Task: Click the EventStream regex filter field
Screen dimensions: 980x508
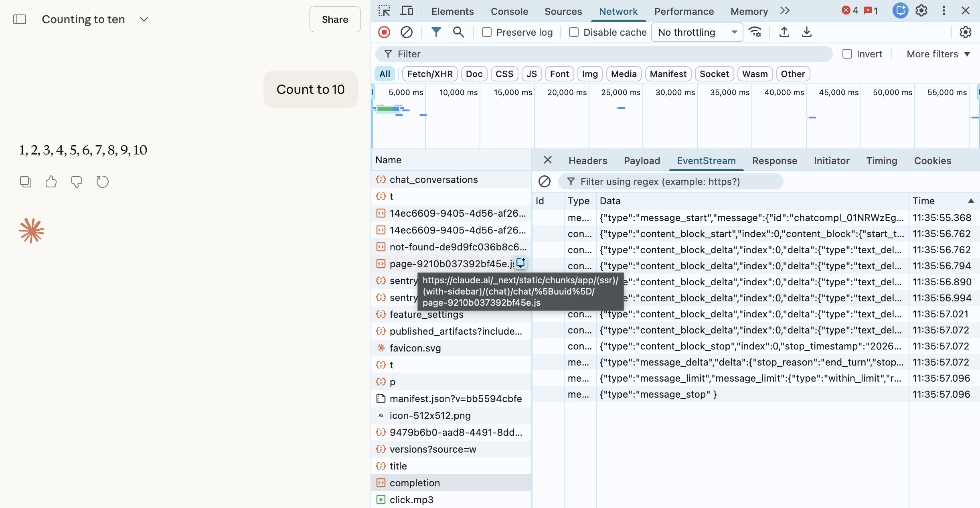Action: coord(670,181)
